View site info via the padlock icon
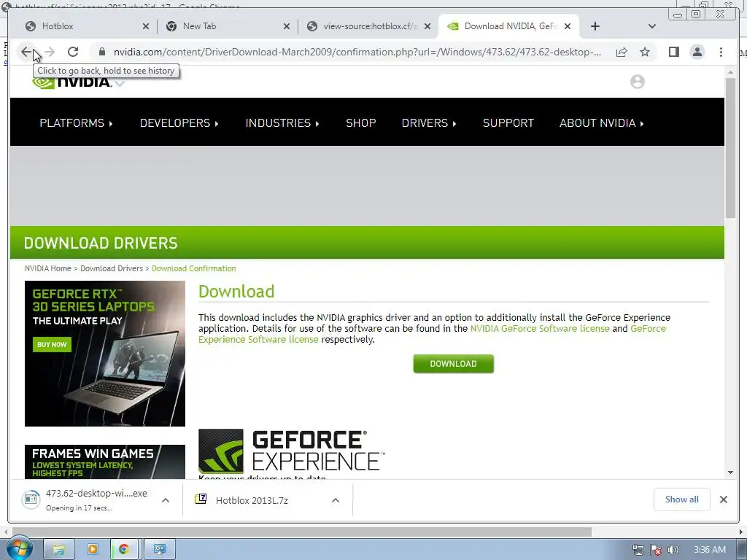 (101, 52)
